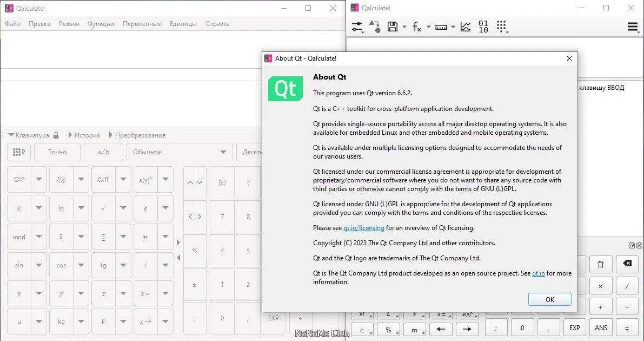Click the square root key

[x=103, y=208]
